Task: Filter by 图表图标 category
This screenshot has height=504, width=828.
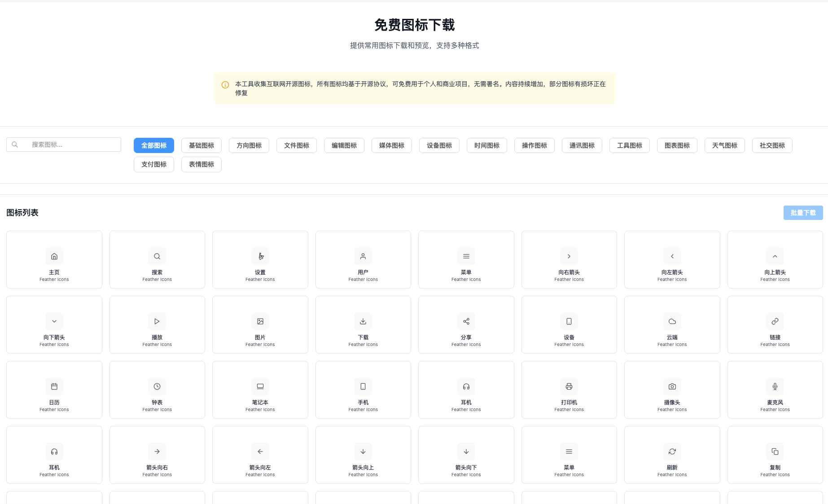Action: pyautogui.click(x=677, y=145)
